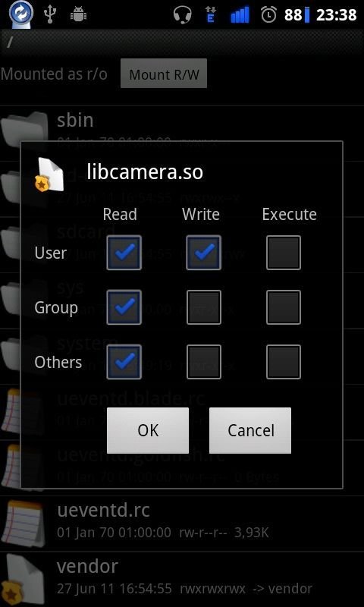The height and width of the screenshot is (607, 364).
Task: Tap the USB connection status icon
Action: 50,14
